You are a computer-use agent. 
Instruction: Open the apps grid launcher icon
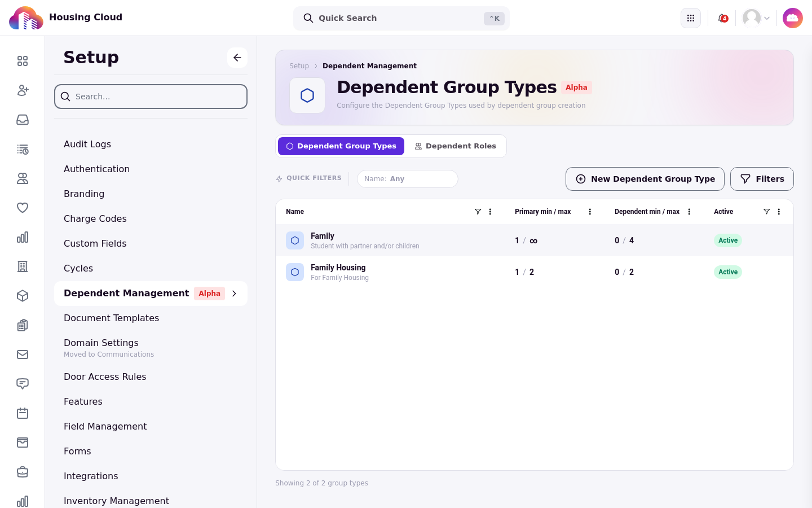[x=691, y=18]
